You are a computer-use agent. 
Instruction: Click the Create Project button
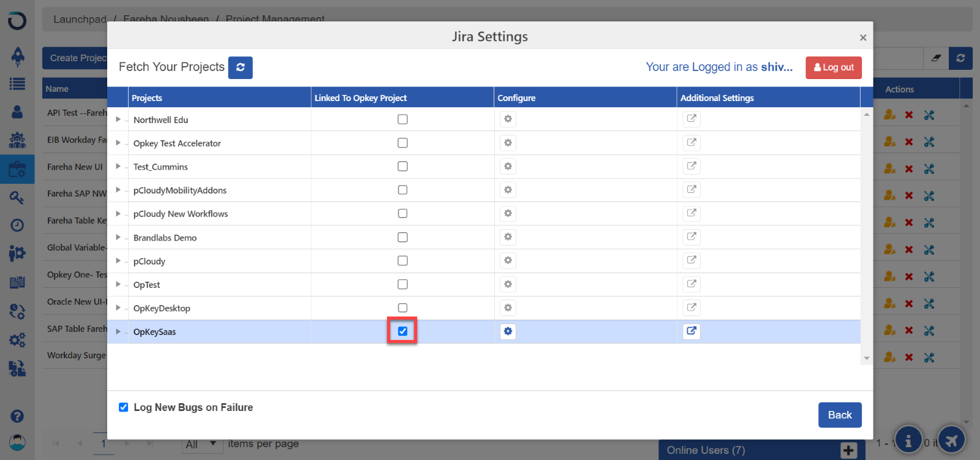78,58
